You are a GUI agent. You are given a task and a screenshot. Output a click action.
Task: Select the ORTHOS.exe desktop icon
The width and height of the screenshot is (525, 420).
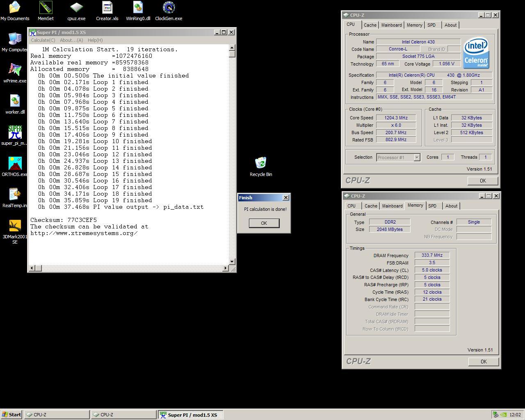(x=15, y=167)
